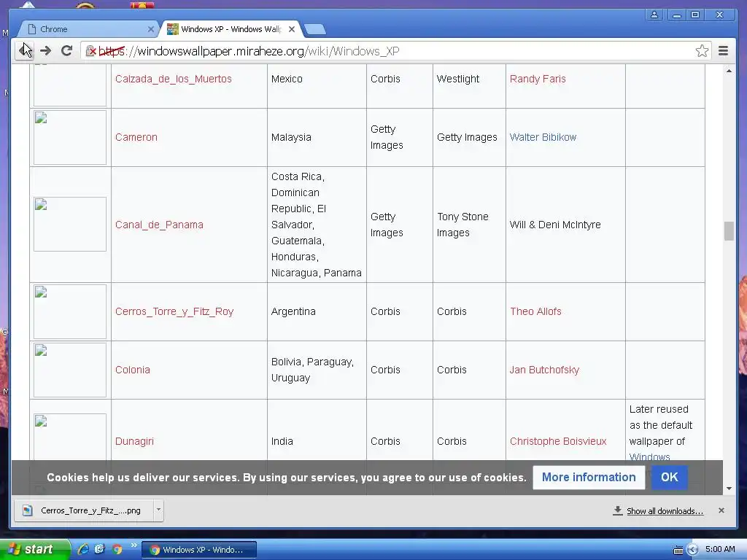
Task: Open the Colonia wallpaper link
Action: tap(133, 370)
